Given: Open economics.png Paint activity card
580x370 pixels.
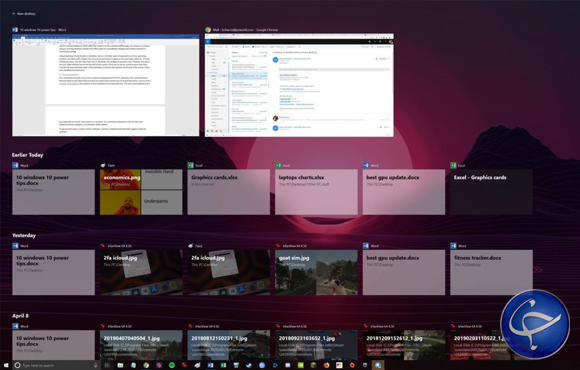Looking at the screenshot, I should [x=141, y=192].
